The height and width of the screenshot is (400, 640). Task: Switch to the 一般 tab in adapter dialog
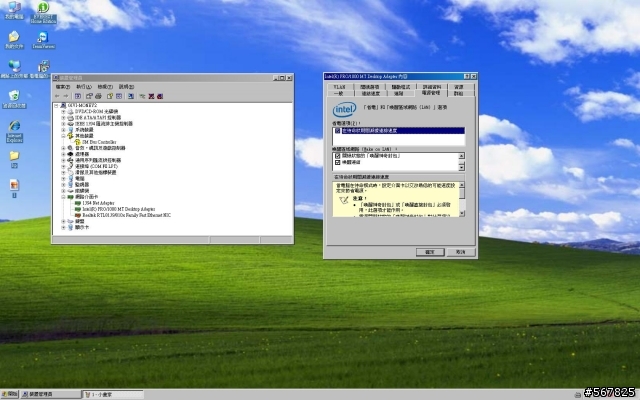coord(338,93)
